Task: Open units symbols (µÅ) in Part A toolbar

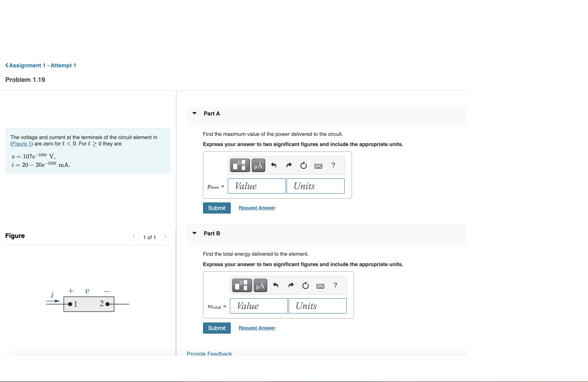Action: pyautogui.click(x=258, y=165)
